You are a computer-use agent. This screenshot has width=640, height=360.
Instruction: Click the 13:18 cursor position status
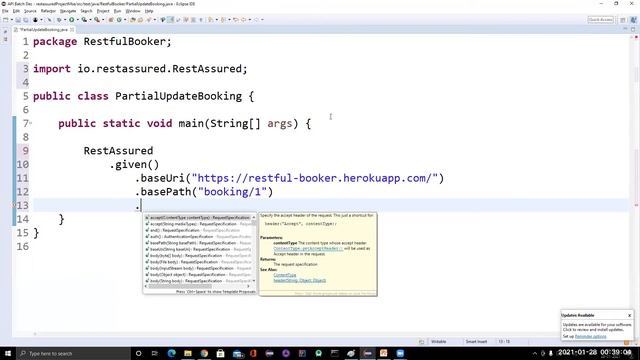click(x=504, y=342)
